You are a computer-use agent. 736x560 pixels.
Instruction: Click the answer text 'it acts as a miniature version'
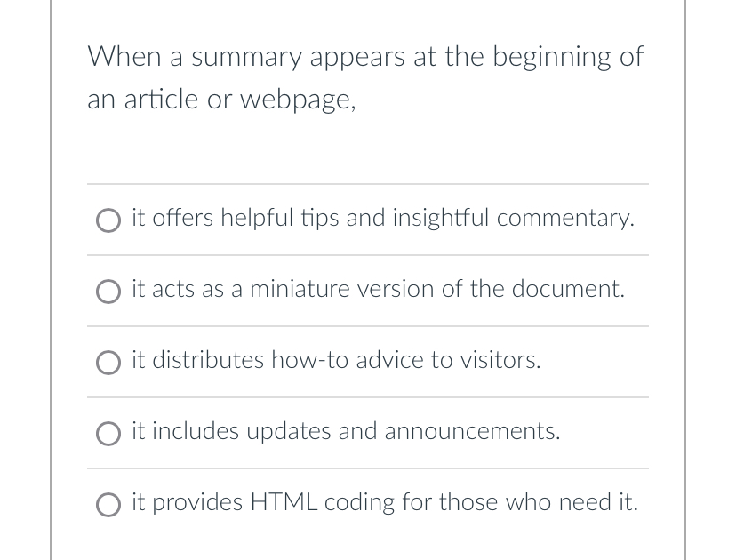click(378, 289)
